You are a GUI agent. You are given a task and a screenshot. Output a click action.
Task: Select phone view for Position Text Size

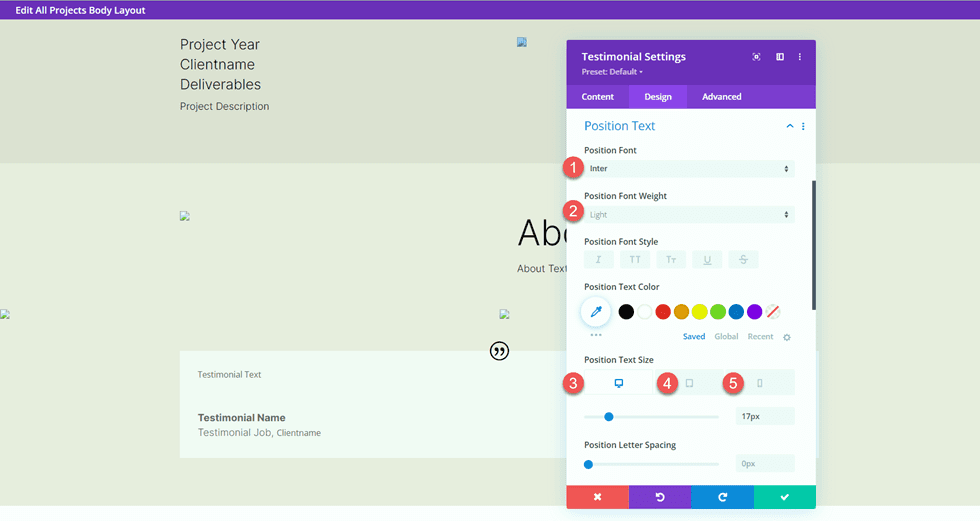click(x=760, y=383)
